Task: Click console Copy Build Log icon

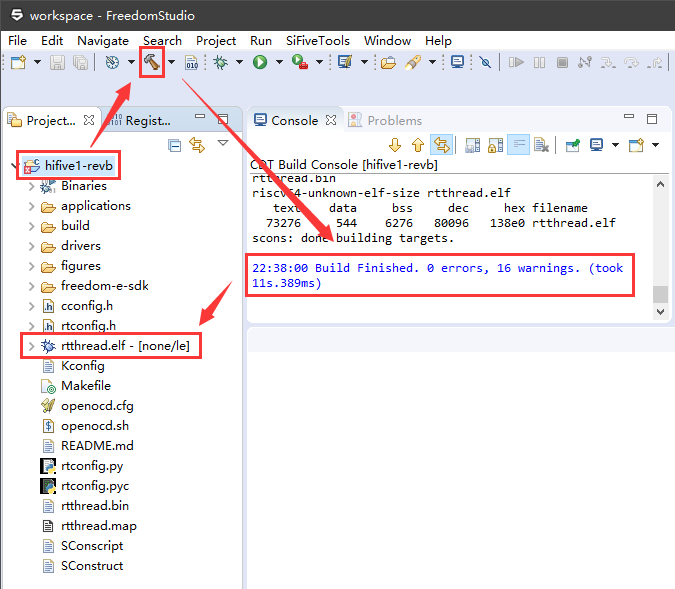Action: pyautogui.click(x=473, y=145)
